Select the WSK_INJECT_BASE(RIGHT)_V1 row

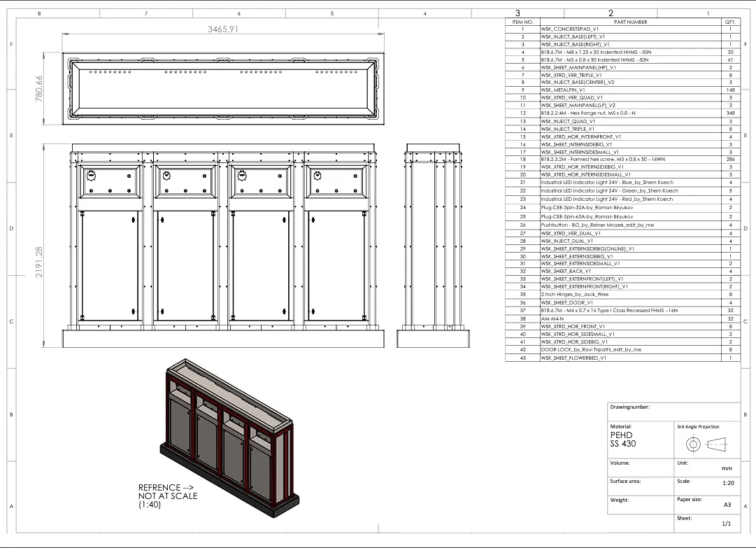pyautogui.click(x=622, y=44)
